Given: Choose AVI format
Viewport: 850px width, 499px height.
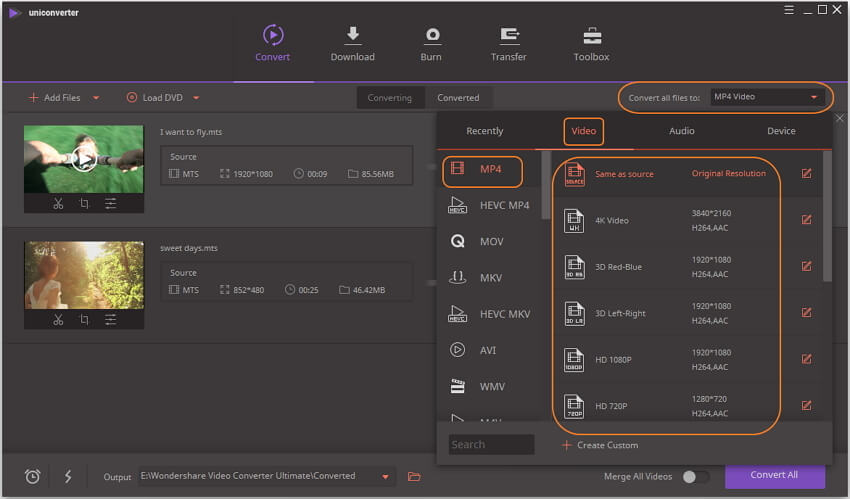Looking at the screenshot, I should [489, 351].
